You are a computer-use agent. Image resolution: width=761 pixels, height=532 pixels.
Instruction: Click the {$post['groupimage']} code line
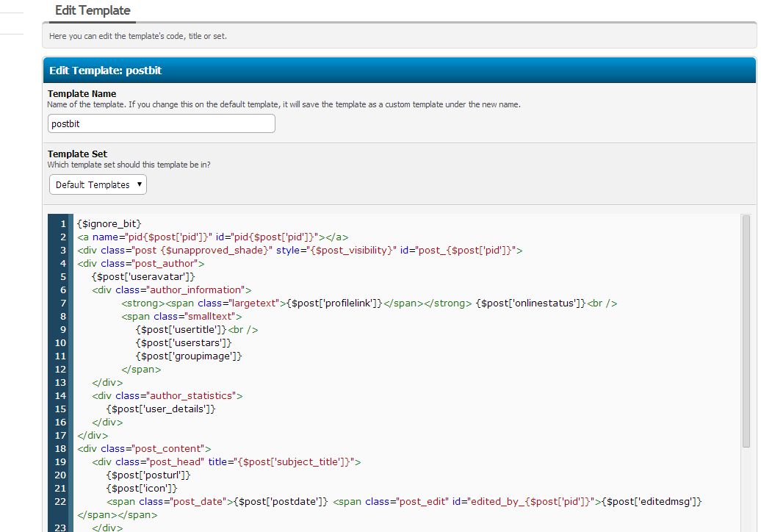tap(189, 356)
